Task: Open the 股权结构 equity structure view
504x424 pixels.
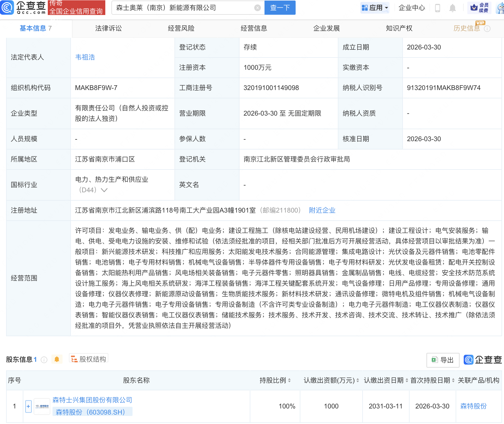Action: (88, 358)
